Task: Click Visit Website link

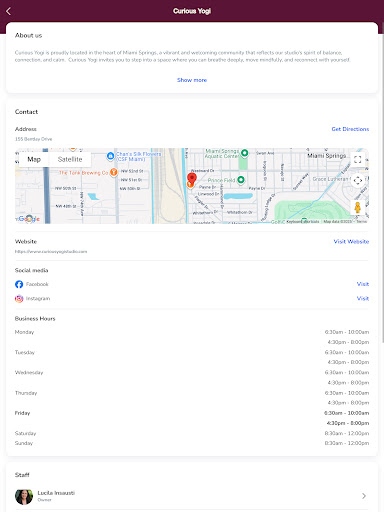Action: [351, 241]
